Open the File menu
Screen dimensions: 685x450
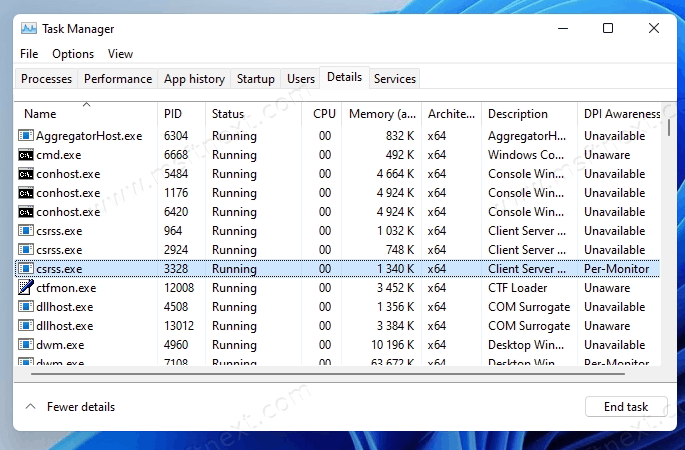point(29,54)
